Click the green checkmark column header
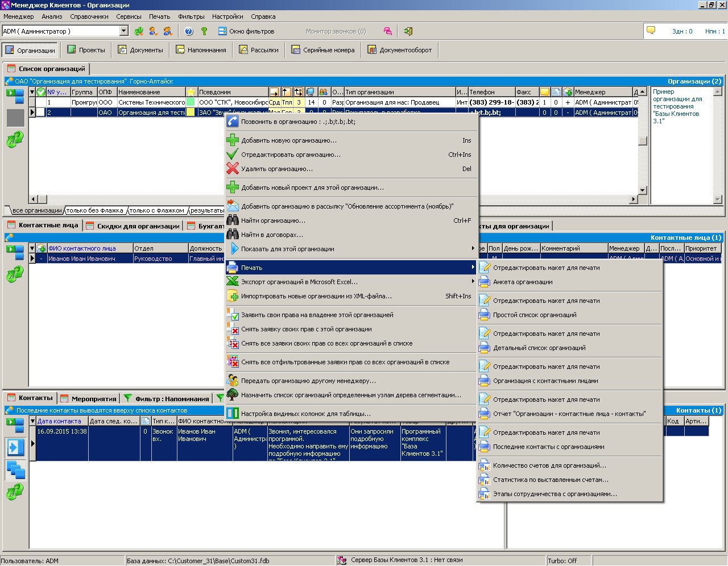Screen dimensions: 728x566 click(41, 92)
